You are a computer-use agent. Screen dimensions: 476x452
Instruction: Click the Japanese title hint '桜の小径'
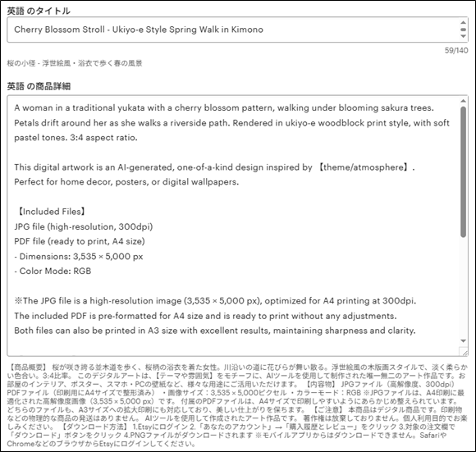21,63
